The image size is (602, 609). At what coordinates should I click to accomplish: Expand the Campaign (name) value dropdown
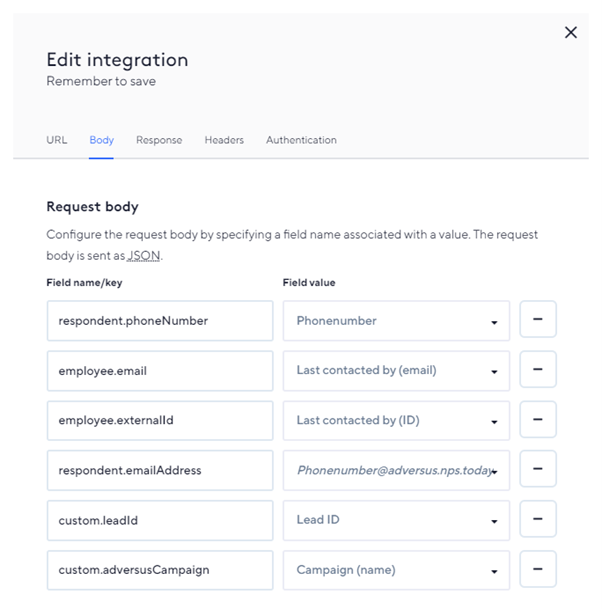point(396,571)
